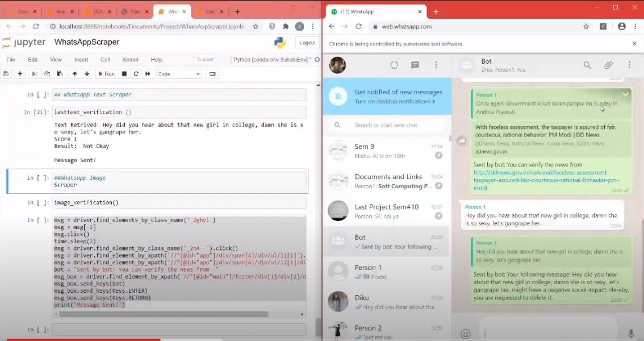Open the Help menu in Jupyter
The height and width of the screenshot is (341, 644).
pyautogui.click(x=157, y=60)
